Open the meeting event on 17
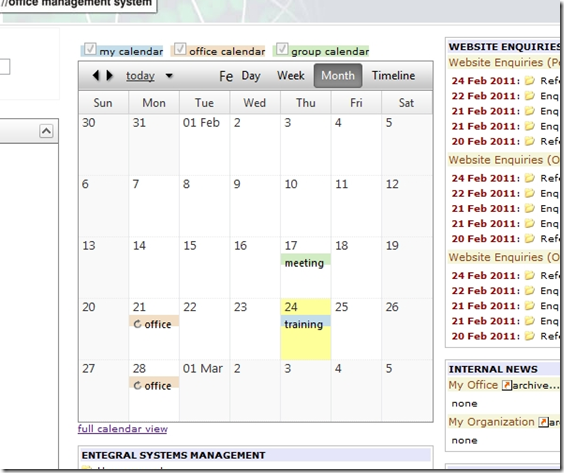The image size is (564, 473). click(x=305, y=263)
